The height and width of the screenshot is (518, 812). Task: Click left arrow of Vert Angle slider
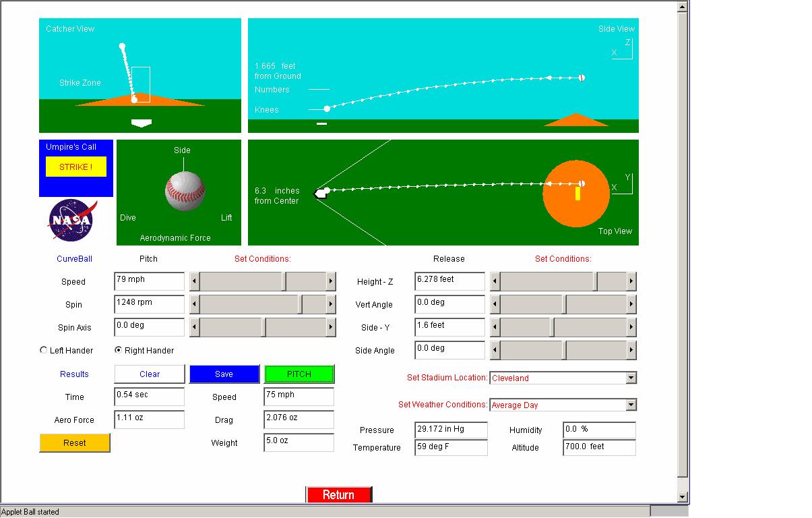point(495,305)
